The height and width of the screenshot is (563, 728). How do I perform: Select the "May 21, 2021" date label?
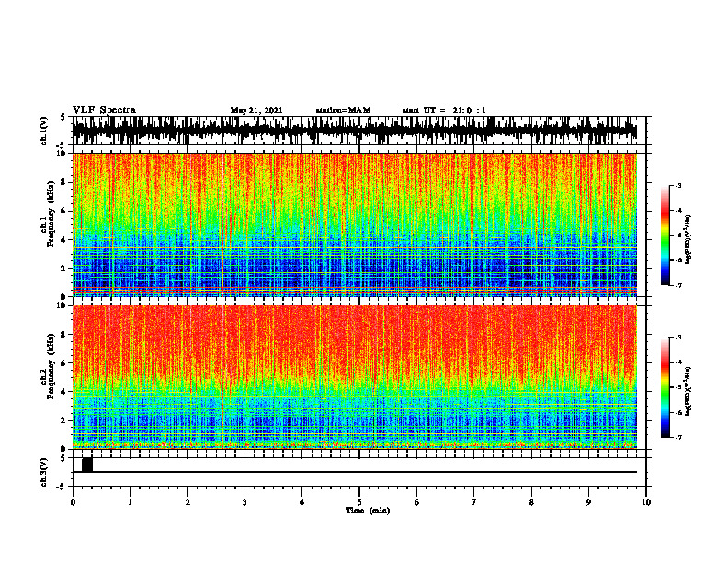(256, 110)
